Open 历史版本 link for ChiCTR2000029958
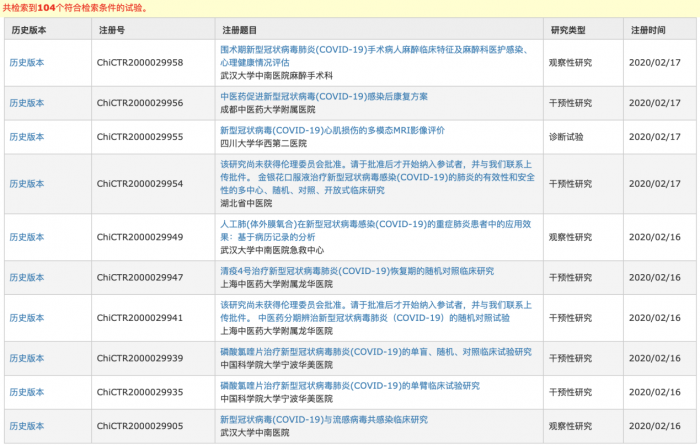The height and width of the screenshot is (445, 700). click(x=26, y=62)
